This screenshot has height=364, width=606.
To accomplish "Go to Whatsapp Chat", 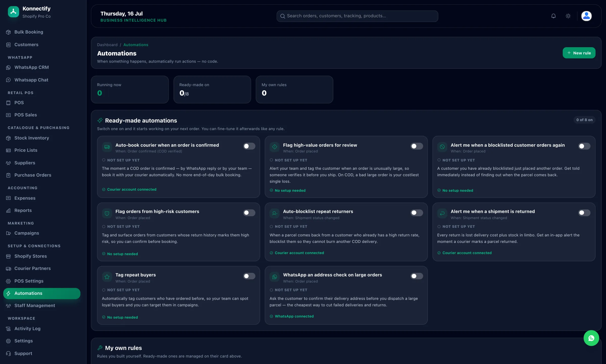I will [42, 80].
